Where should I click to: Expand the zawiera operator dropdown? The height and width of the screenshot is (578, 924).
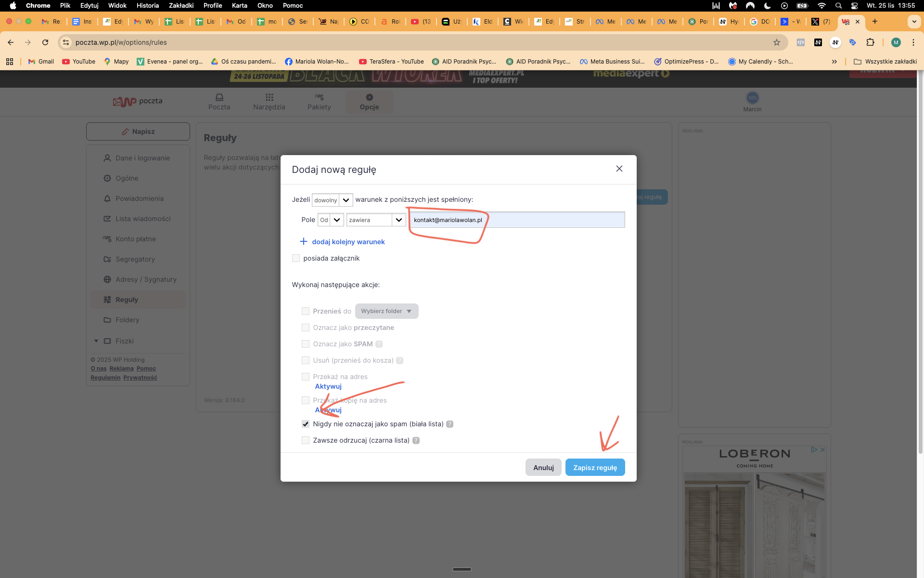tap(376, 220)
